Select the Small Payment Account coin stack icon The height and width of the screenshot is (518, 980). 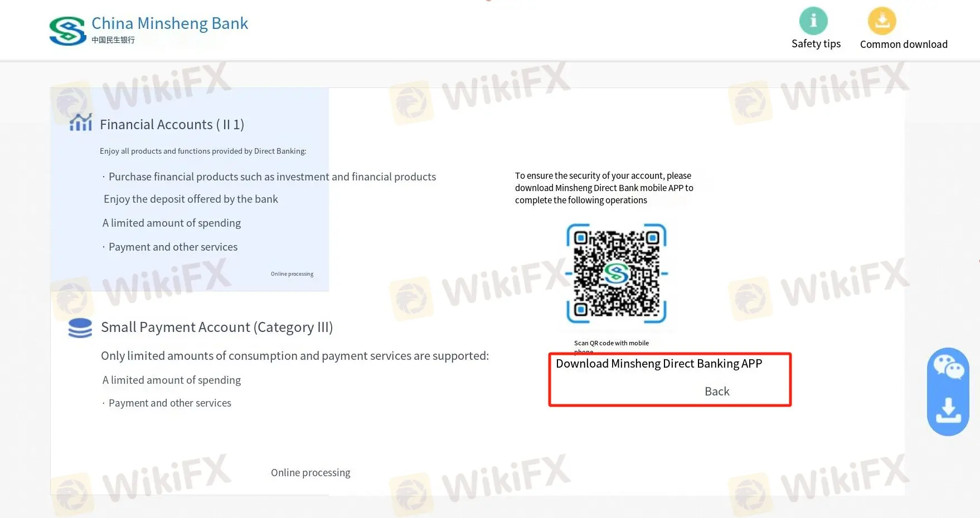pos(80,328)
